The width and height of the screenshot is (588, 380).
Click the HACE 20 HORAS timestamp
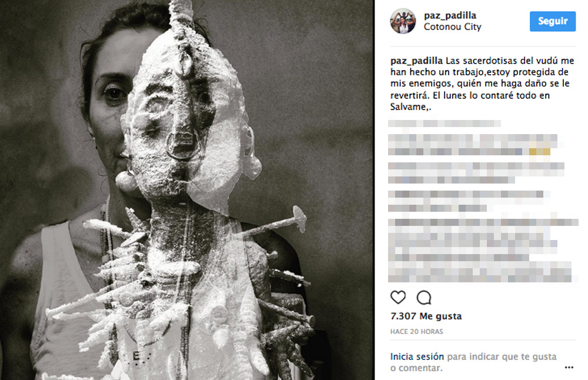[x=417, y=332]
